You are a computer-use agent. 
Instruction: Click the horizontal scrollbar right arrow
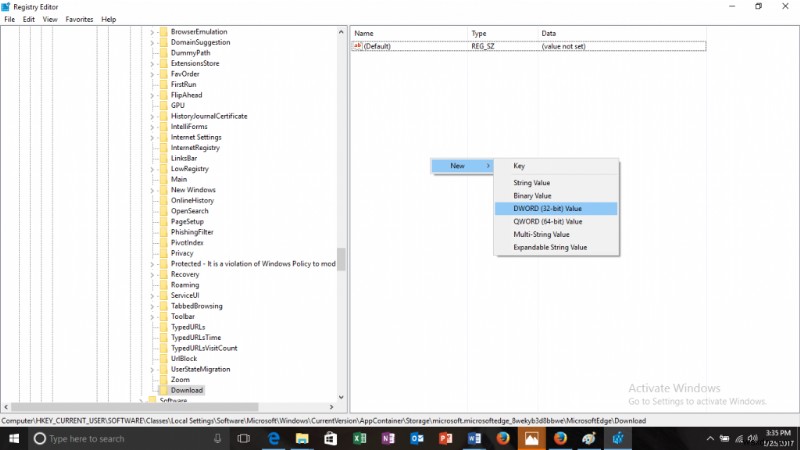pyautogui.click(x=332, y=407)
